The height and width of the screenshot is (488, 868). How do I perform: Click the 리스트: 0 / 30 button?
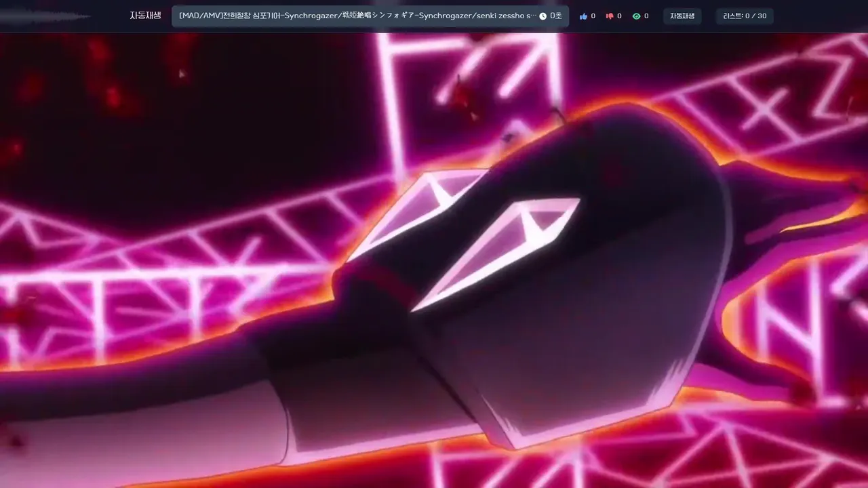pos(745,16)
